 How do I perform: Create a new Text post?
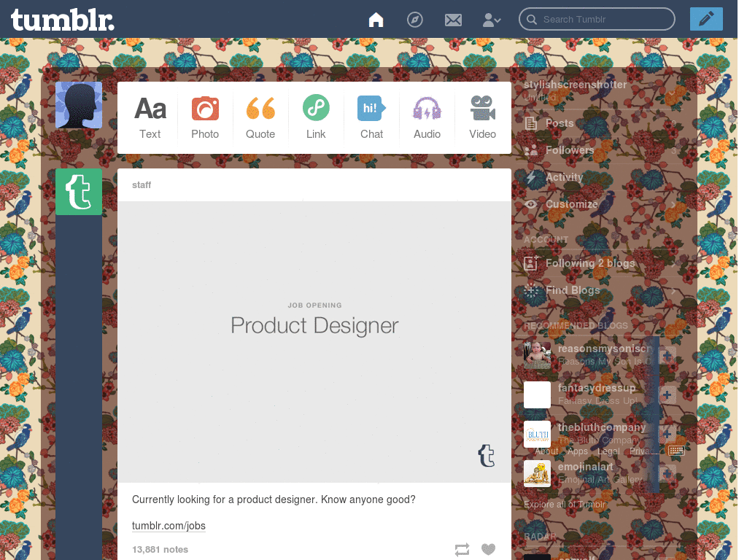pyautogui.click(x=150, y=117)
